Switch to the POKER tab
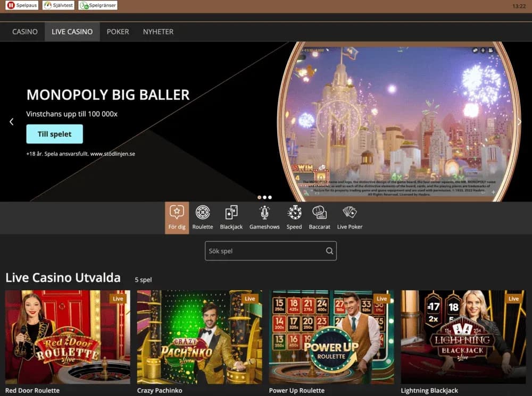The image size is (532, 396). pos(118,31)
